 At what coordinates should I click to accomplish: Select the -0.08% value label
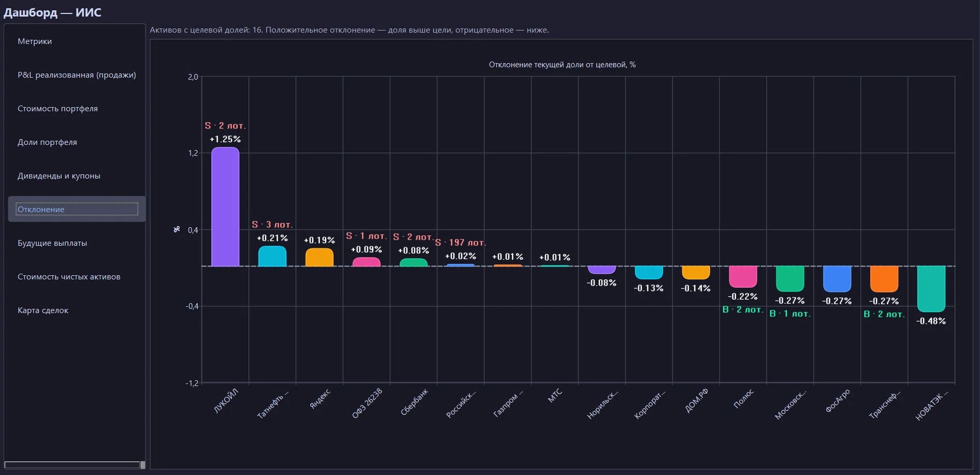[601, 283]
